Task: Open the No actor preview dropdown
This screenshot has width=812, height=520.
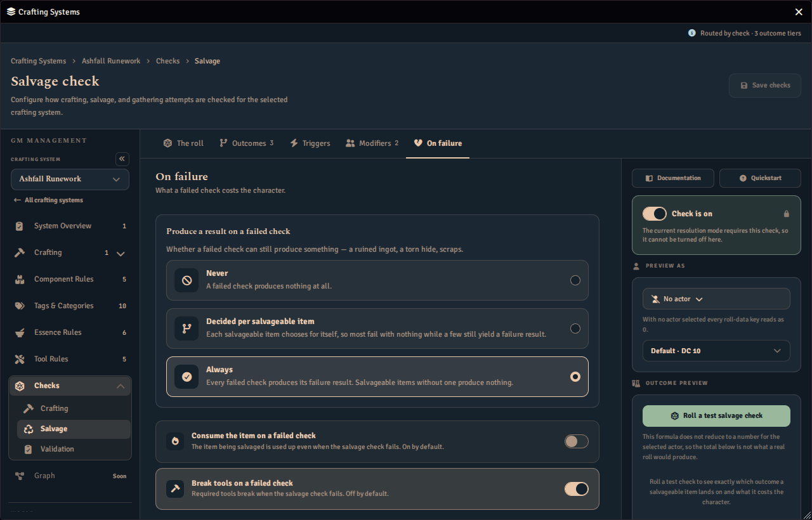Action: (716, 299)
